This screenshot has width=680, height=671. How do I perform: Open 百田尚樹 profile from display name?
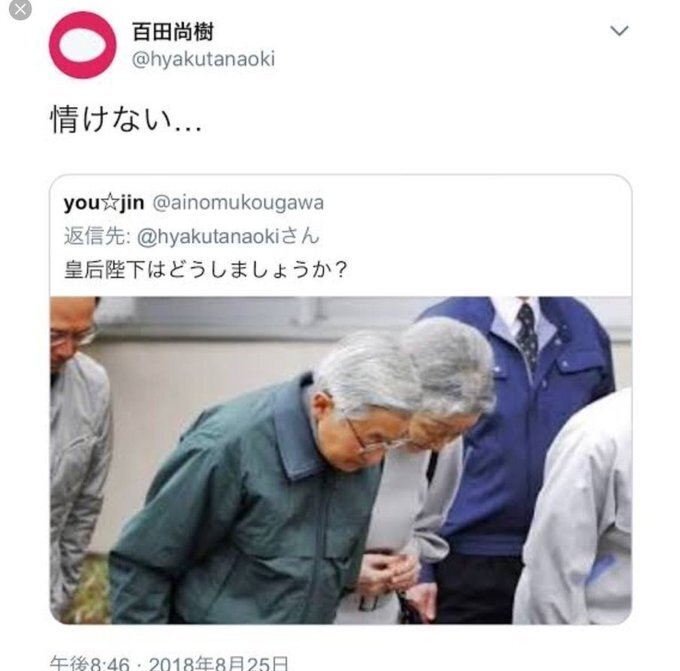point(173,32)
